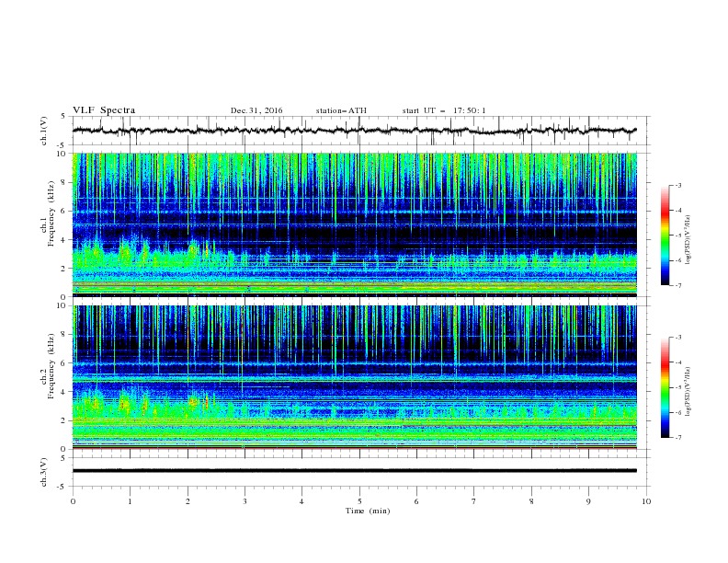This screenshot has width=728, height=563.
Task: Click the date 'Dec. 31, 2016'
Action: click(256, 110)
